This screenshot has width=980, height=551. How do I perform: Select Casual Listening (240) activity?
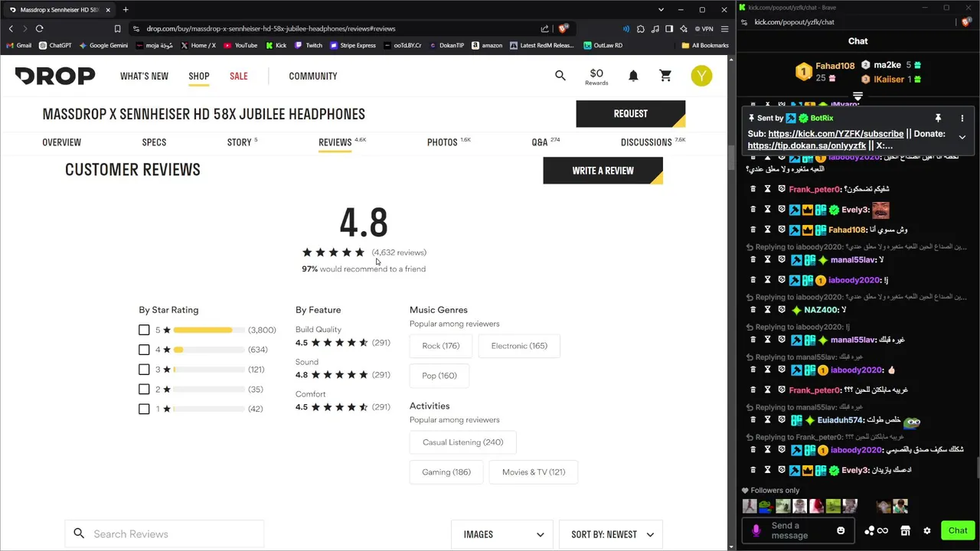tap(462, 442)
